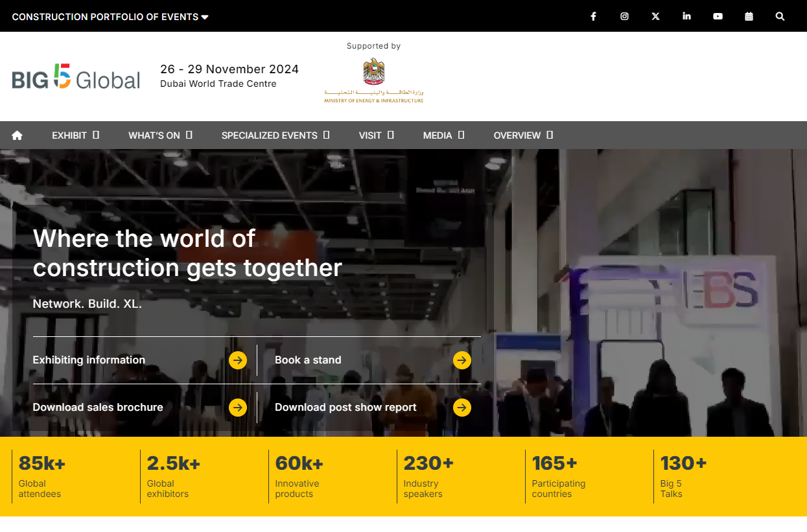Viewport: 807px width, 532px height.
Task: Click arrow icon beside Exhibiting information
Action: coord(238,360)
